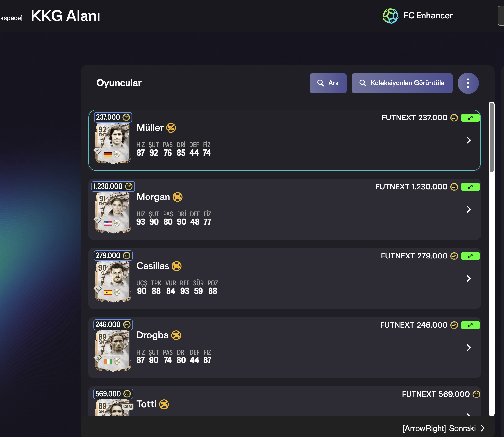Screen dimensions: 504x437
Task: Click the coin icon beside FUTNEXT 246.000
Action: [454, 325]
